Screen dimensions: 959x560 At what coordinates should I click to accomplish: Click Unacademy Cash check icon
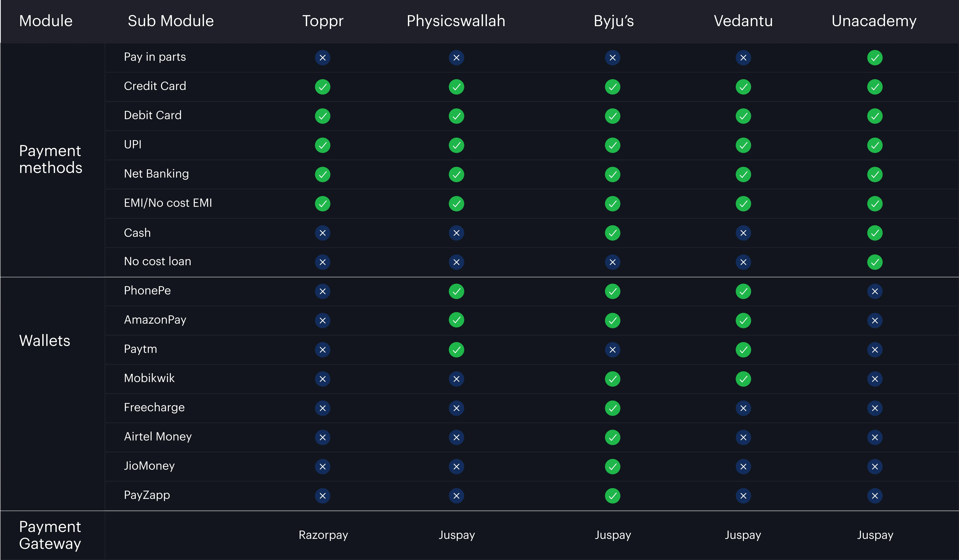coord(875,233)
